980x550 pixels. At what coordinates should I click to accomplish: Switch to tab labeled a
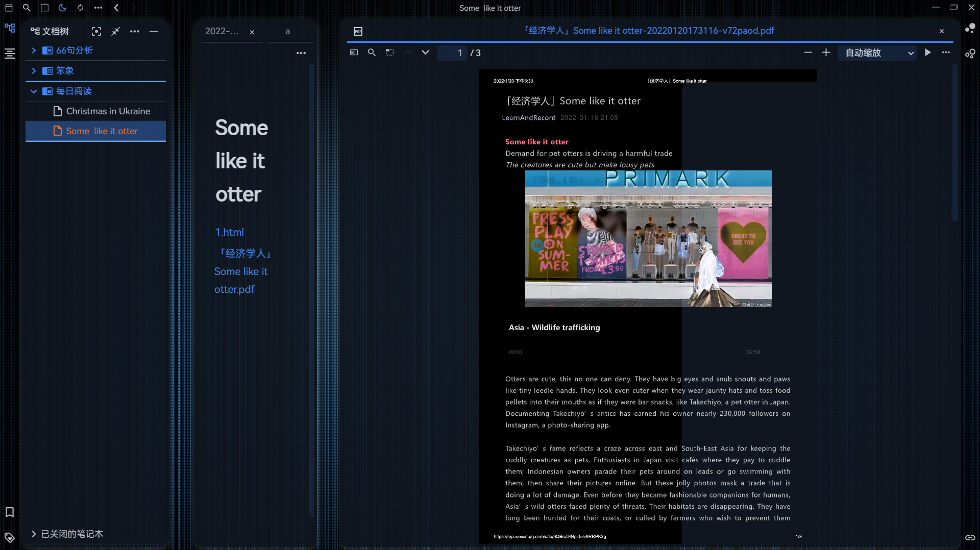[287, 32]
